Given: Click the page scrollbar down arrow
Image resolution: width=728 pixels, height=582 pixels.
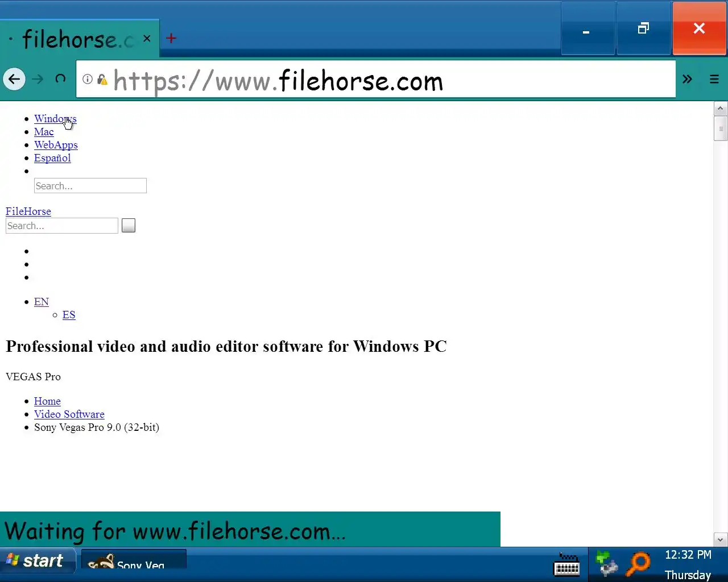Looking at the screenshot, I should [x=721, y=540].
